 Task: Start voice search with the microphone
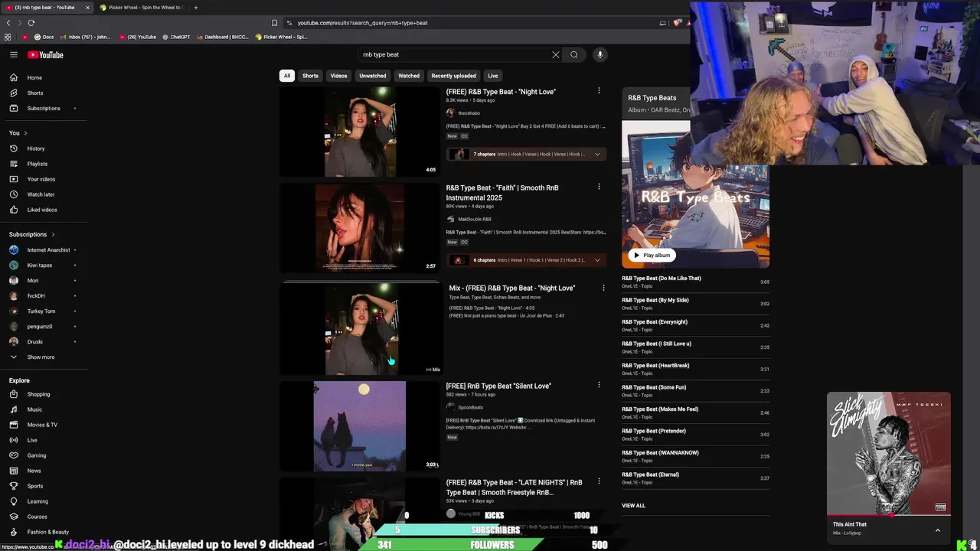(x=600, y=54)
